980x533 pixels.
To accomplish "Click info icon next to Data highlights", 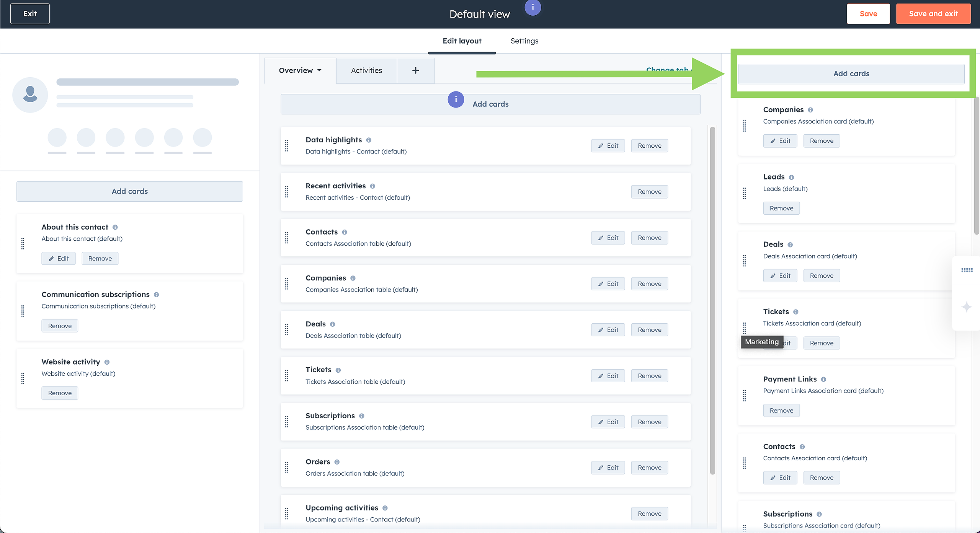I will (369, 140).
